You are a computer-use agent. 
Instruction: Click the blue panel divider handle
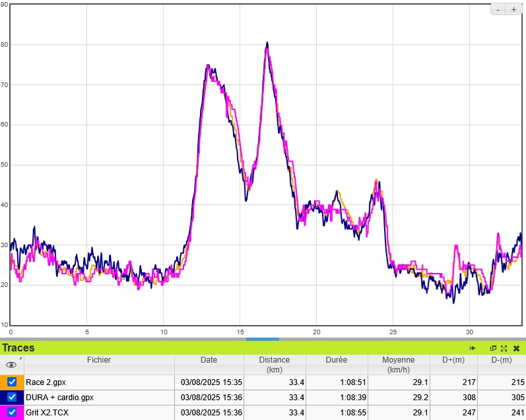[263, 339]
